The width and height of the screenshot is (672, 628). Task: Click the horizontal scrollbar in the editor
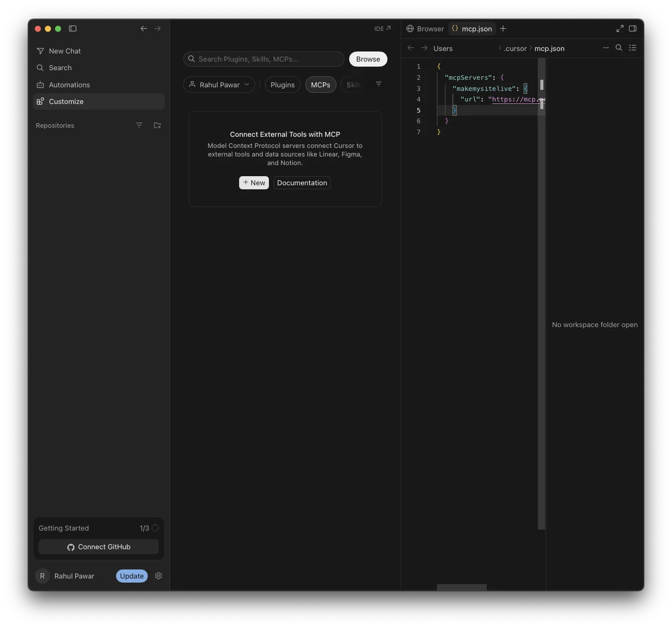tap(462, 587)
